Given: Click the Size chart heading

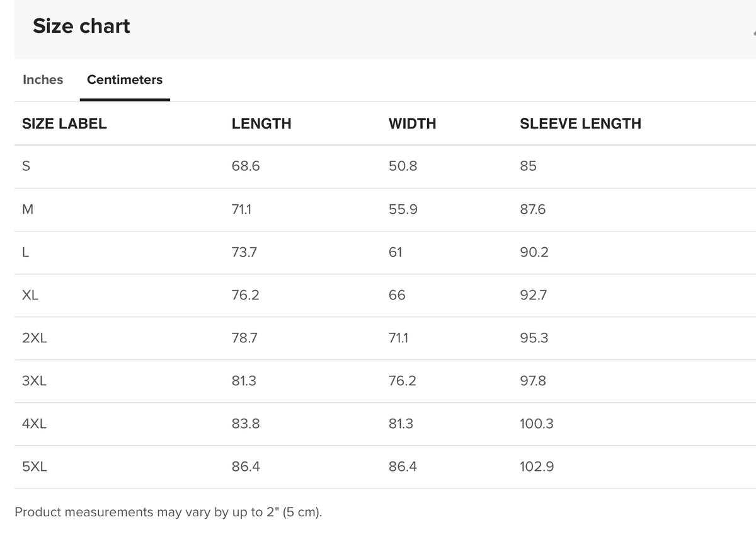Looking at the screenshot, I should (81, 26).
